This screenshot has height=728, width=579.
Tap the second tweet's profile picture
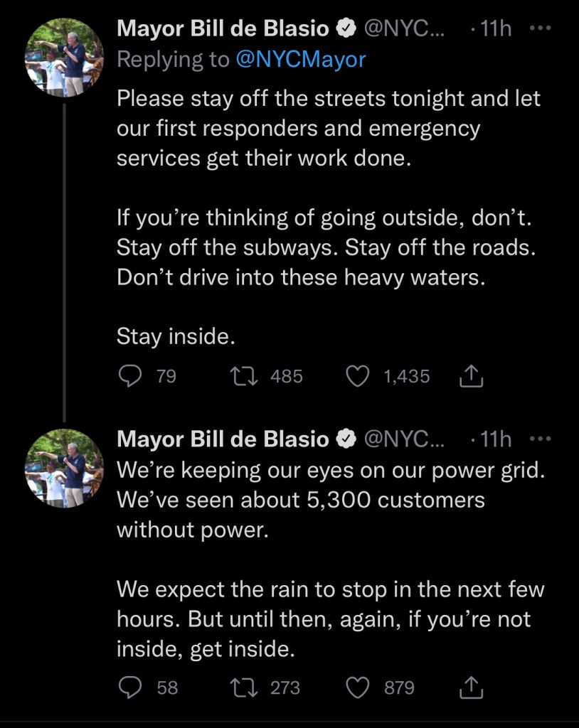[x=64, y=468]
